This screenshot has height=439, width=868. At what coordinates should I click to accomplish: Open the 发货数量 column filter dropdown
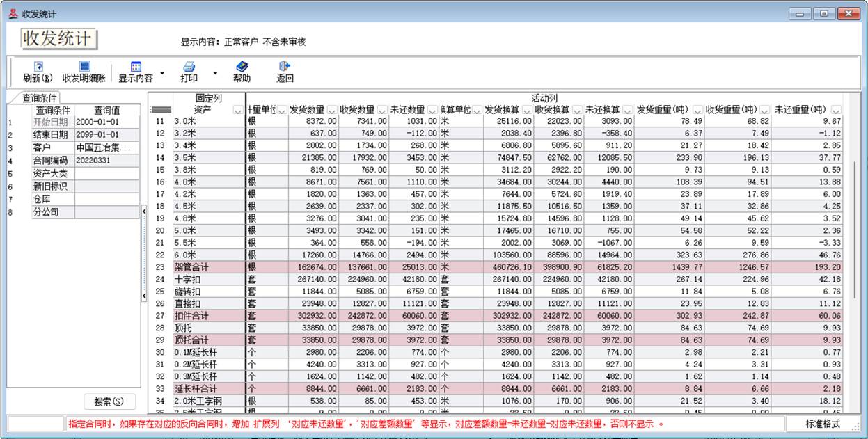331,110
